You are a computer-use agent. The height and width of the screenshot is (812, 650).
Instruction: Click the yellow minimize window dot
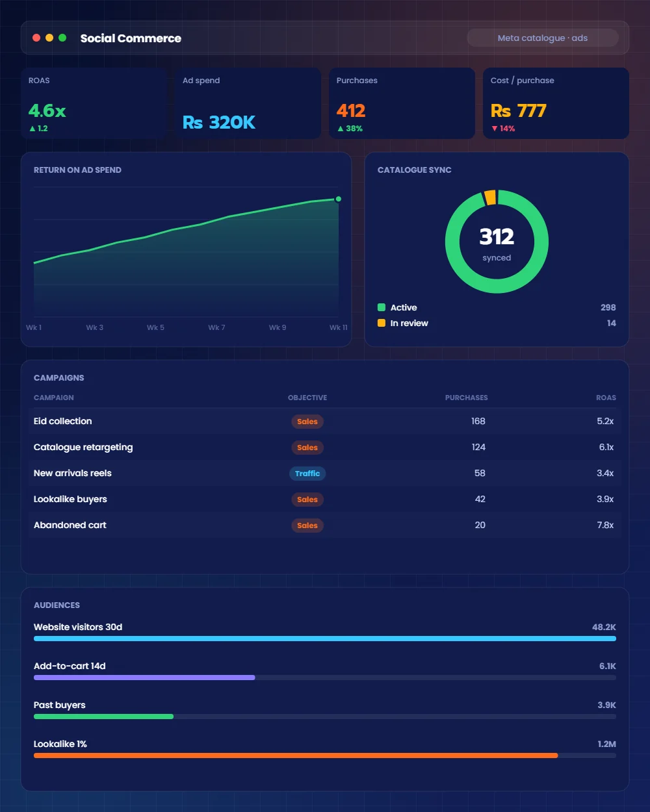tap(49, 38)
